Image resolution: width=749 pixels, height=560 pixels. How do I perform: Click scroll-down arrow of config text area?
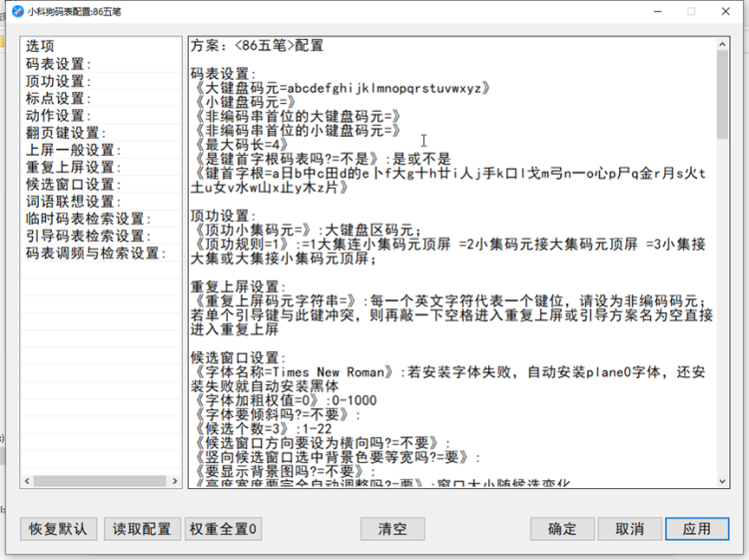(722, 481)
